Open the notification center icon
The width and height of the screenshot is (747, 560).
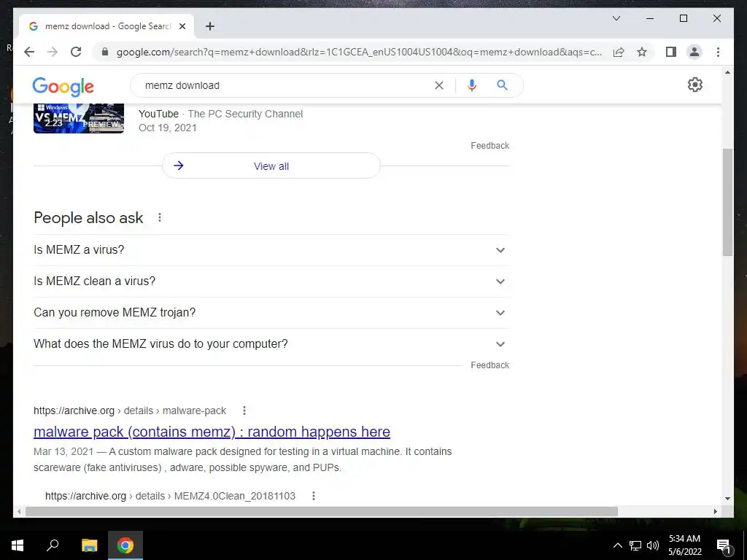pos(724,545)
